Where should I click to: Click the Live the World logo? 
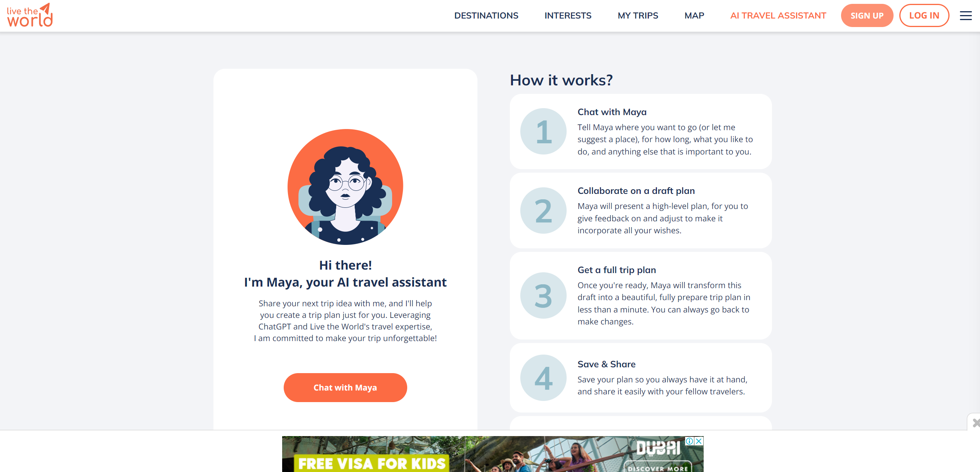pos(30,15)
